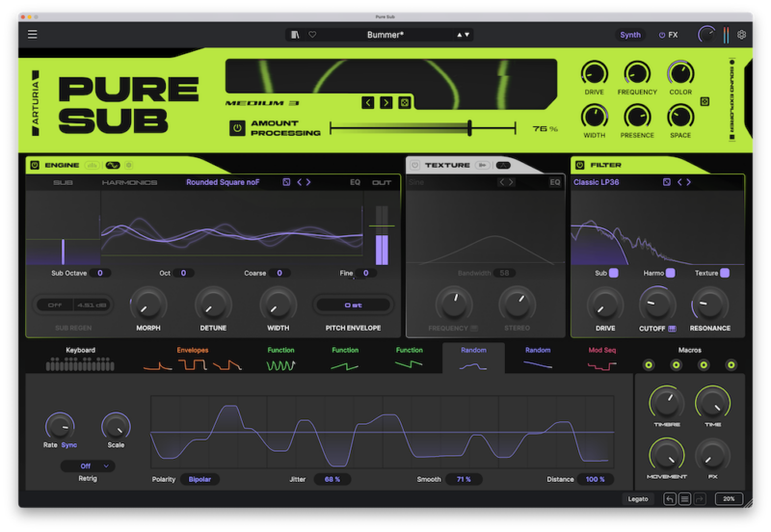
Task: Select next processing type arrow under display
Action: [x=386, y=103]
